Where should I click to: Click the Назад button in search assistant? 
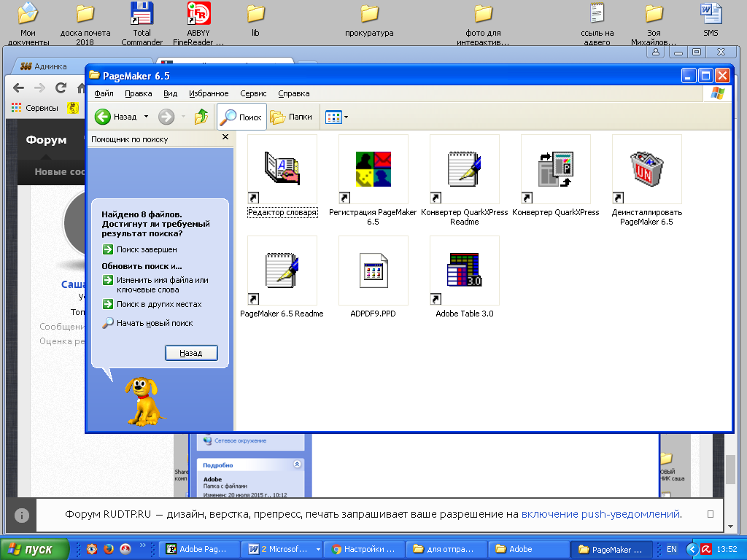pos(191,353)
